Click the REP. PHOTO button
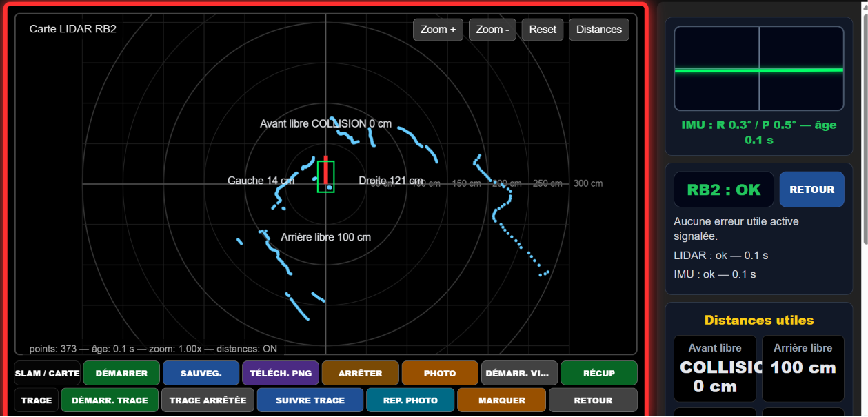Viewport: 868px width, 417px height. [410, 400]
